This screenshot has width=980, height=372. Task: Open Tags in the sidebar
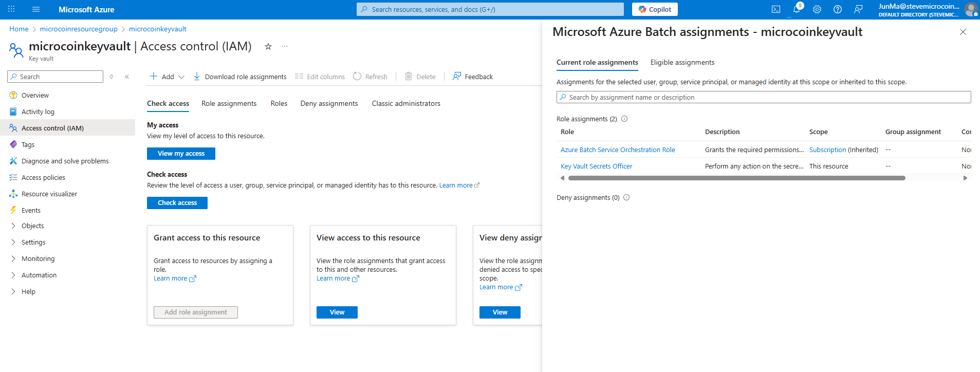tap(28, 144)
